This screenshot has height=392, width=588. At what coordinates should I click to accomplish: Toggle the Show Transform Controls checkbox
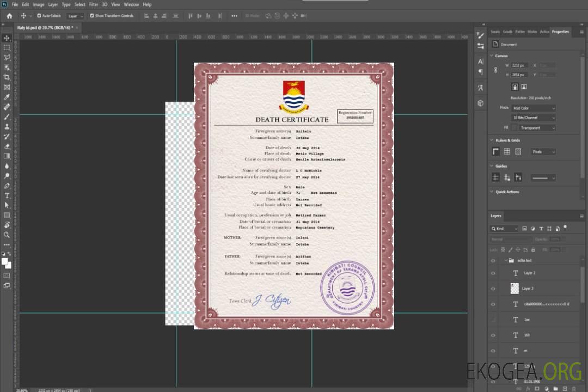click(92, 16)
